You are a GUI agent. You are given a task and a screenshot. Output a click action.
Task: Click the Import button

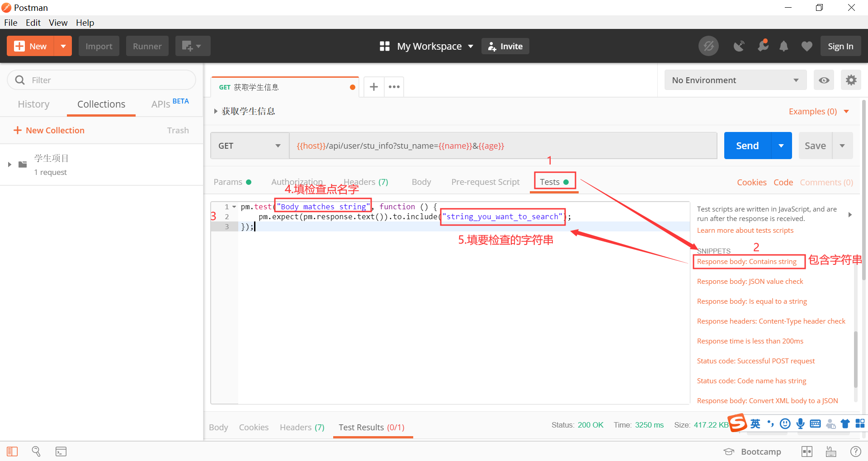99,46
